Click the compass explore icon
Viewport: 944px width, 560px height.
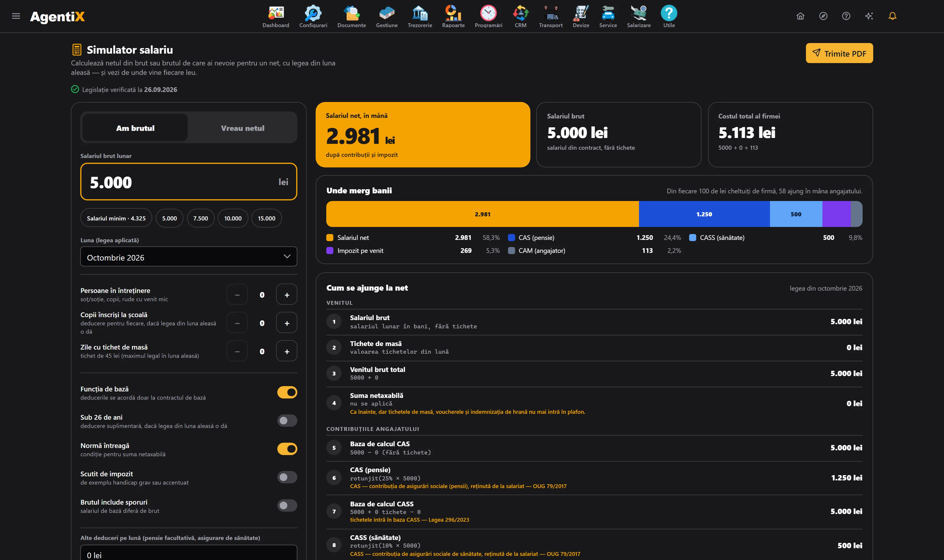[x=823, y=16]
